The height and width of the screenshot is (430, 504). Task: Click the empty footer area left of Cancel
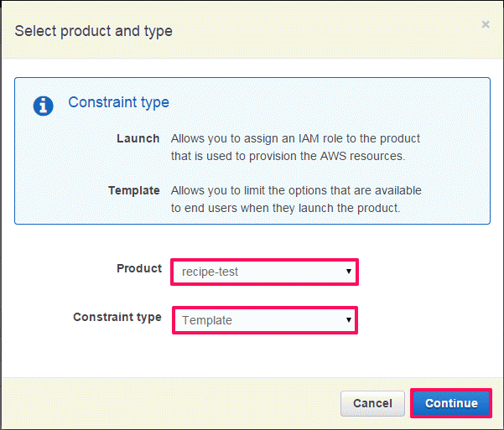pos(170,403)
